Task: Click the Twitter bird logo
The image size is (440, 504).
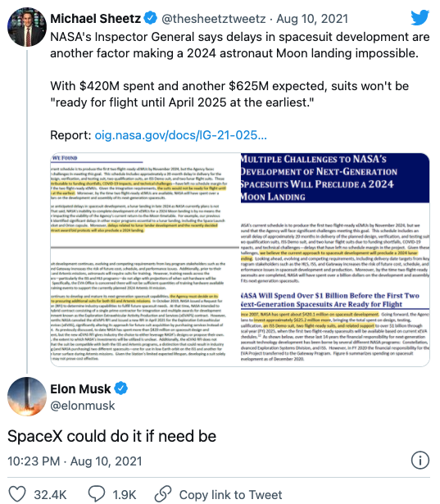Action: pyautogui.click(x=420, y=18)
